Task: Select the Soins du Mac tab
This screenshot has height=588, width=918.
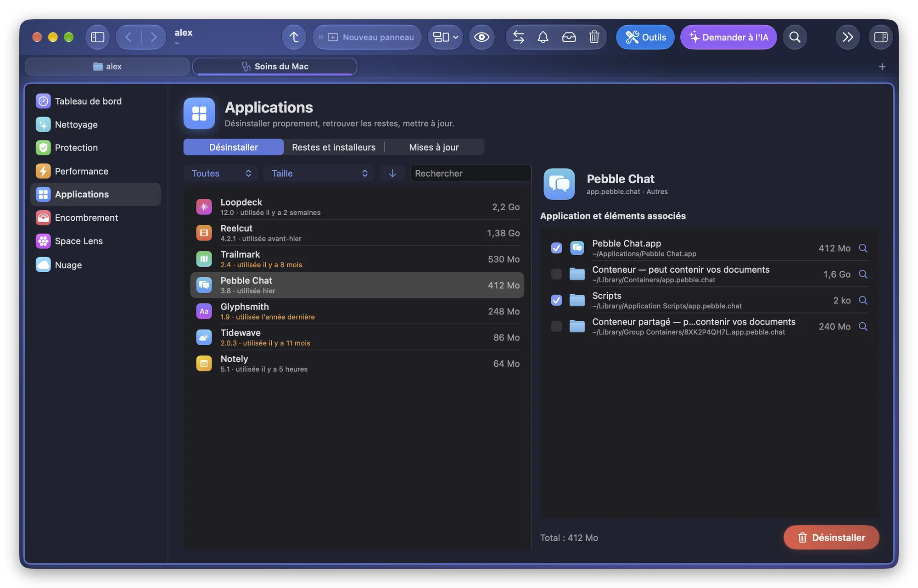Action: pyautogui.click(x=274, y=67)
